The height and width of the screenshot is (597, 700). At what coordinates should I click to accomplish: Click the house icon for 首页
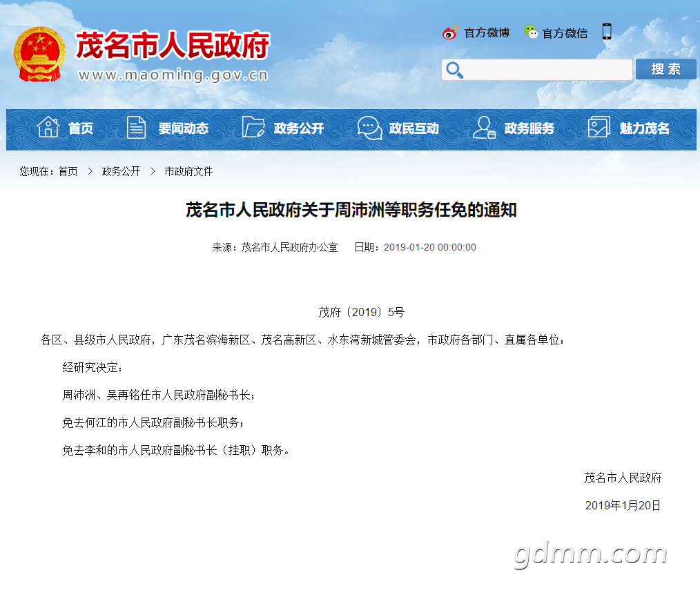pyautogui.click(x=48, y=127)
